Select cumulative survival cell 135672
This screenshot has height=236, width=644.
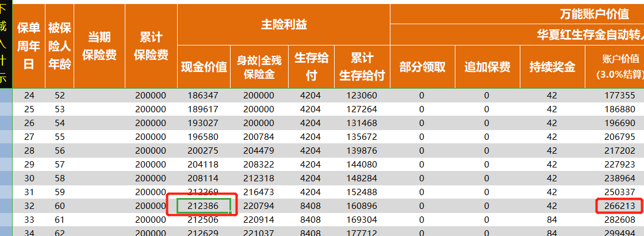[362, 137]
